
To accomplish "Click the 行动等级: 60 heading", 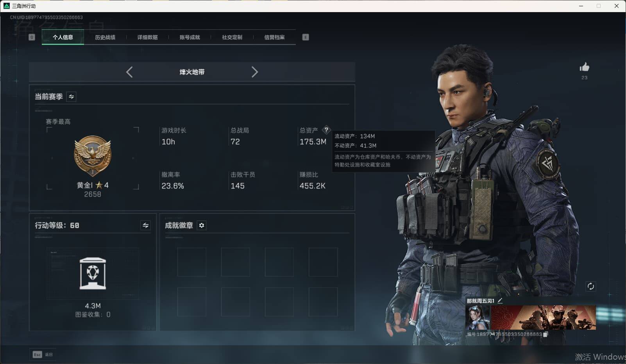I will pos(57,225).
